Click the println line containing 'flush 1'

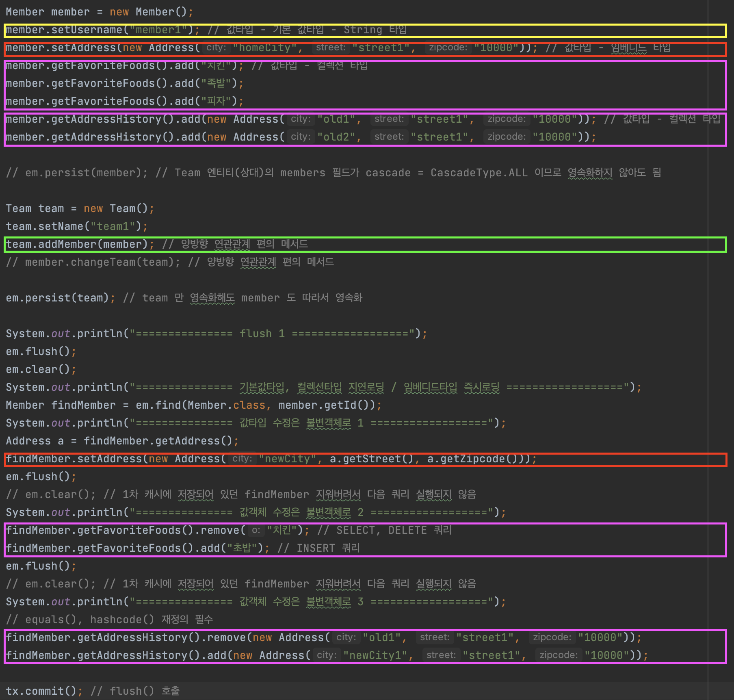point(217,334)
